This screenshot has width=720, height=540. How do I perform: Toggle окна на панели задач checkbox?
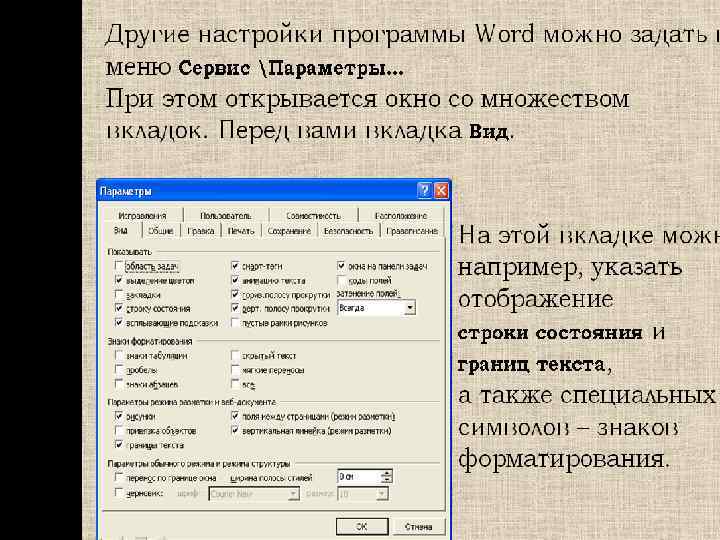(x=341, y=266)
